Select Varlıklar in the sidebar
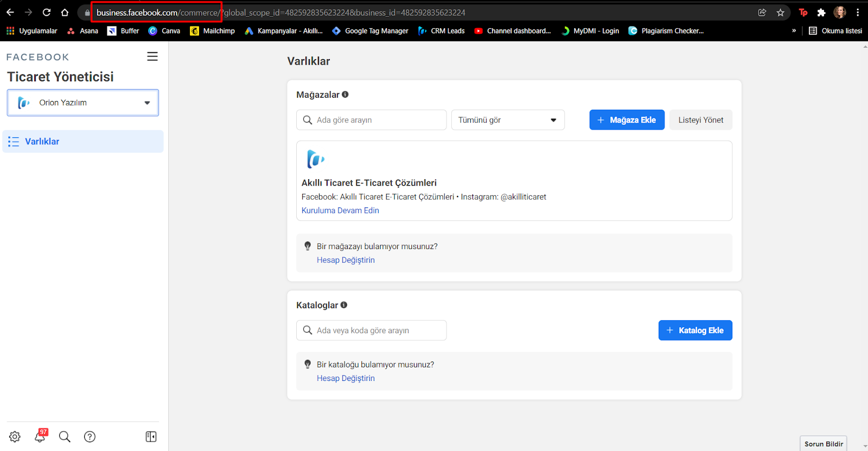Screen dimensions: 868x451 83,142
